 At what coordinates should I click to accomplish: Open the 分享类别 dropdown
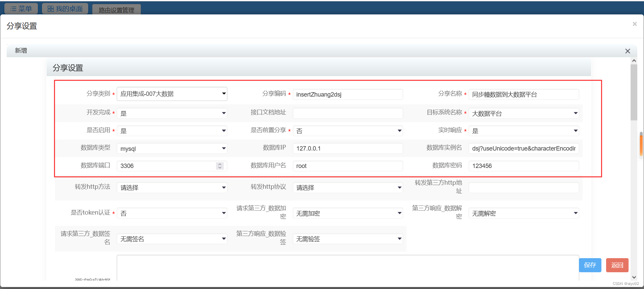tap(172, 94)
